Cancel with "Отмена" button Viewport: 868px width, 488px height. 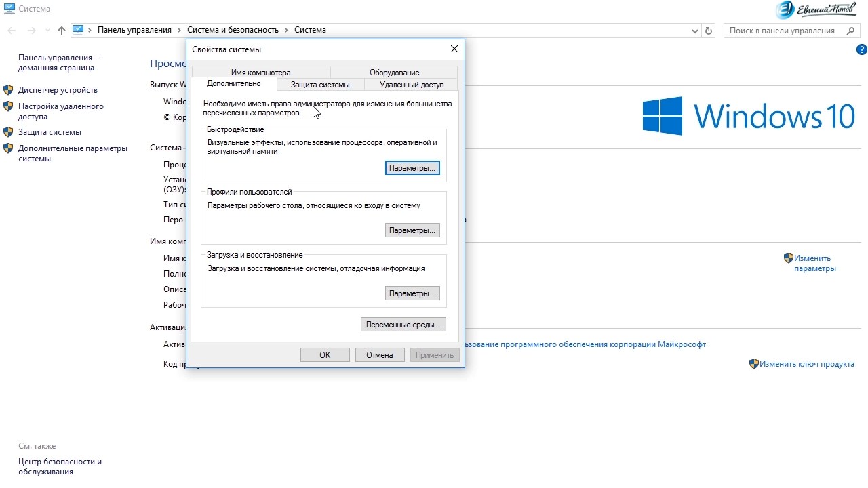(x=380, y=354)
